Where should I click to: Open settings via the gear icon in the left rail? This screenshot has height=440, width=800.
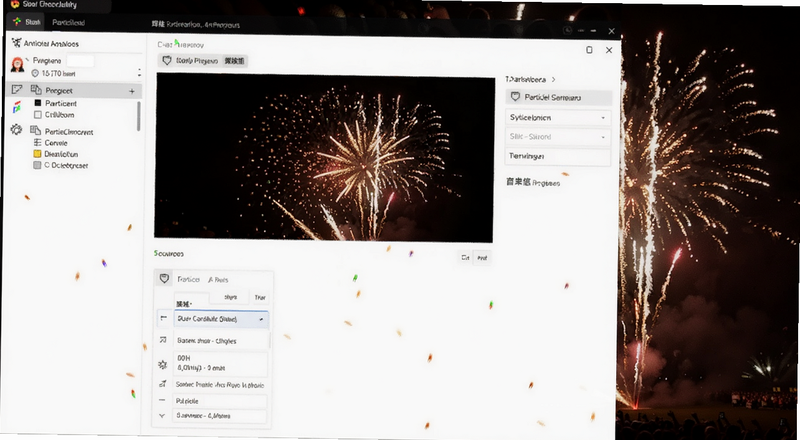click(x=16, y=130)
